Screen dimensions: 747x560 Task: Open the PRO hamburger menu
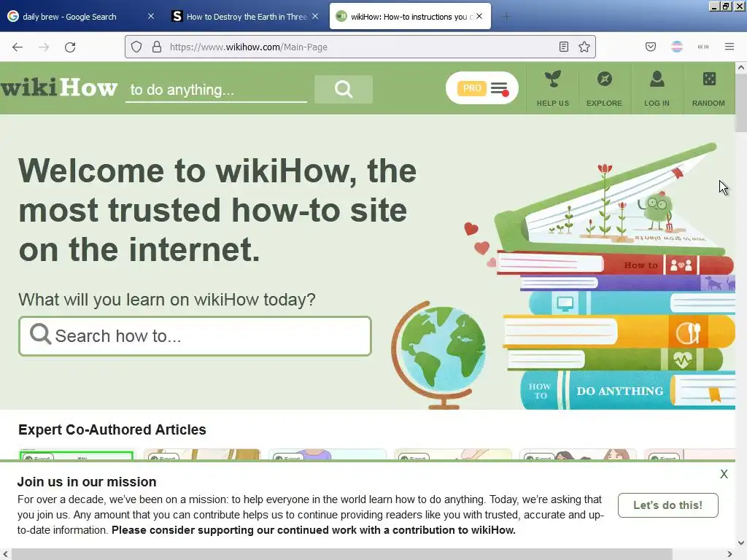[481, 88]
